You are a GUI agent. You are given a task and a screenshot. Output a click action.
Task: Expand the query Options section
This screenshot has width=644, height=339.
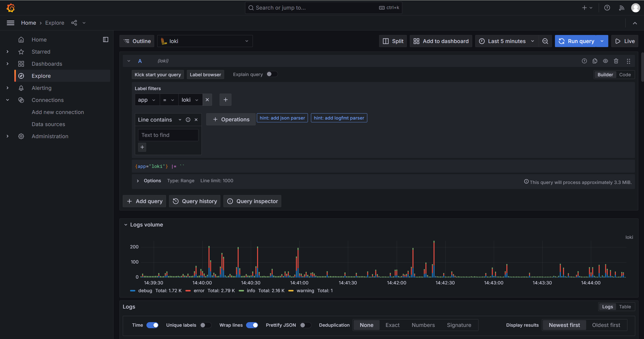pos(138,181)
